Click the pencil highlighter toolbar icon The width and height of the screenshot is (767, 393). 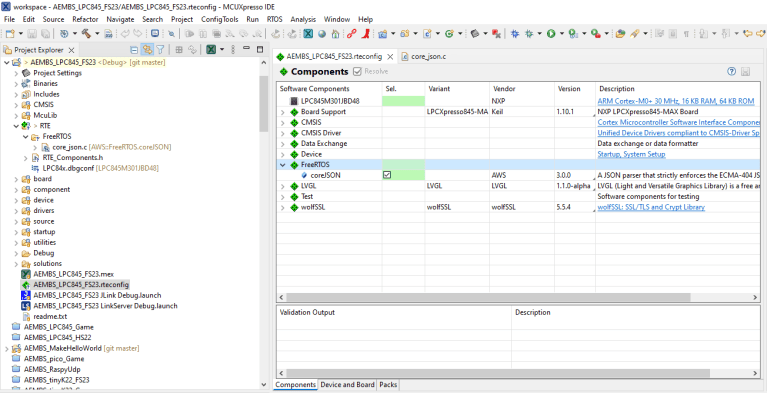(x=634, y=34)
